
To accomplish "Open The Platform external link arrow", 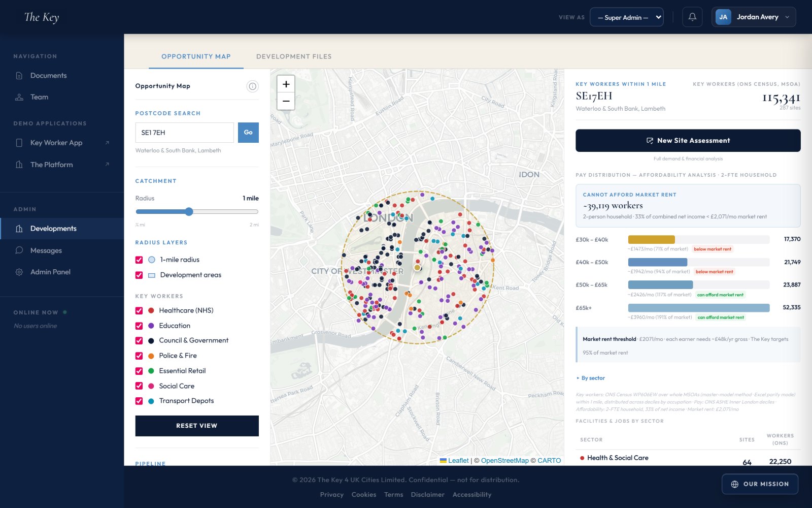I will click(x=107, y=164).
